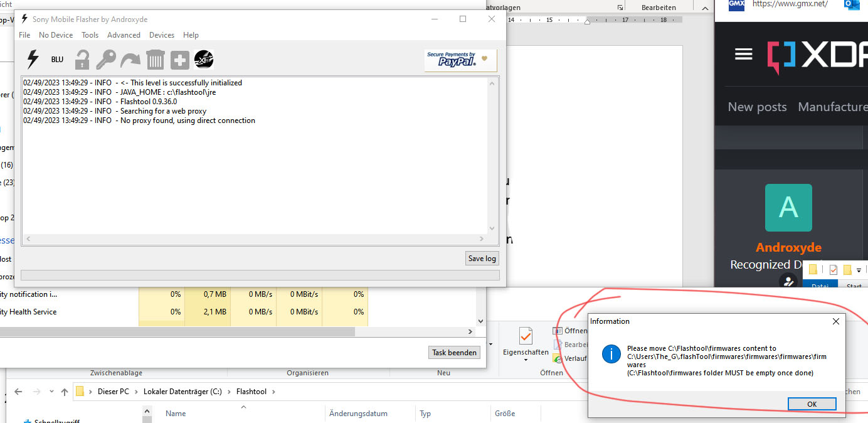Expand the chevron after Dieser PC breadcrumb
The width and height of the screenshot is (868, 423).
[136, 392]
